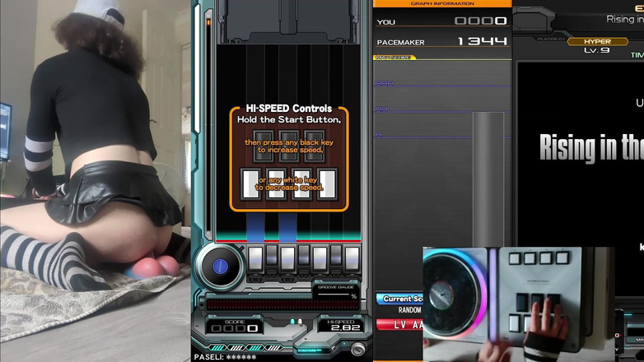Click the HYPER difficulty badge
Screen dimensions: 644x362
598,41
